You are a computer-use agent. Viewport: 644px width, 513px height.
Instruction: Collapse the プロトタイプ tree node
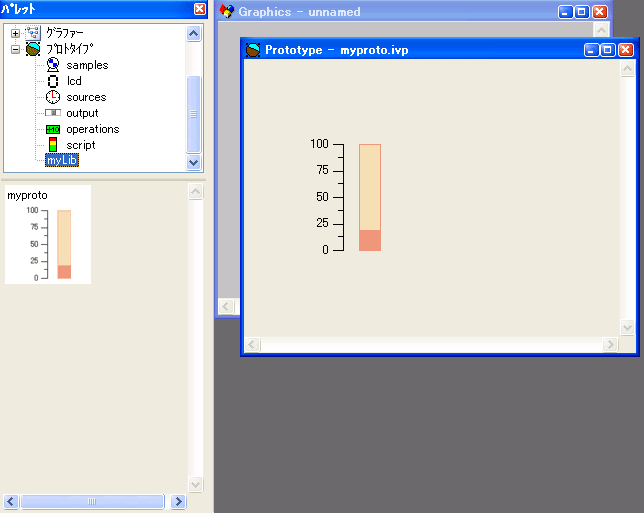click(15, 49)
